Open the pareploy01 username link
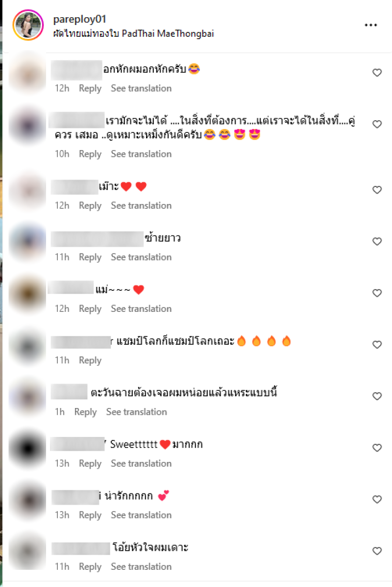 (80, 19)
